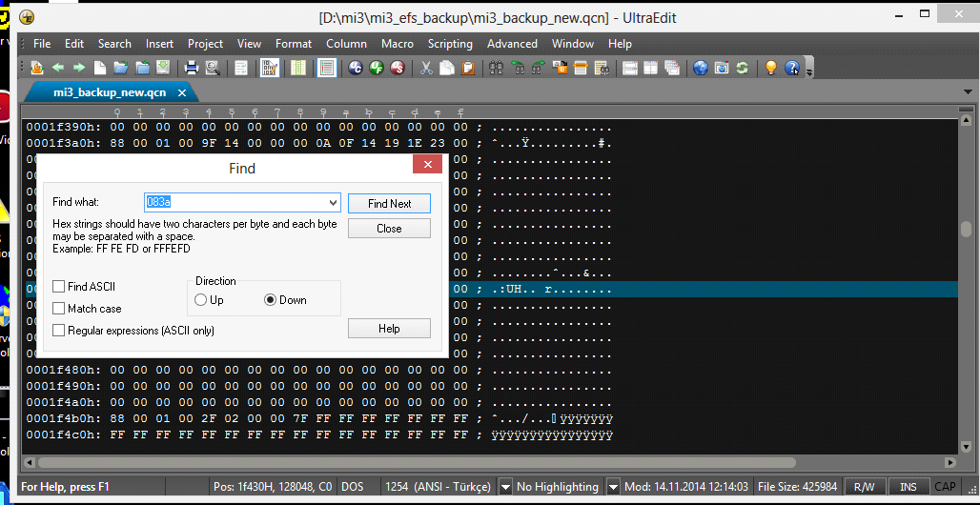Click the Print toolbar icon

191,68
